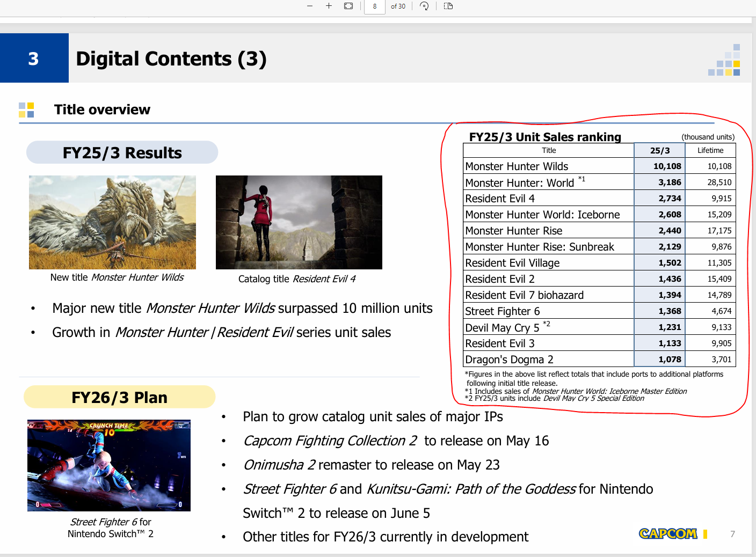The width and height of the screenshot is (756, 557).
Task: Click 'Street Fighter 6 for Nintendo Switch 2' caption
Action: coord(111,528)
